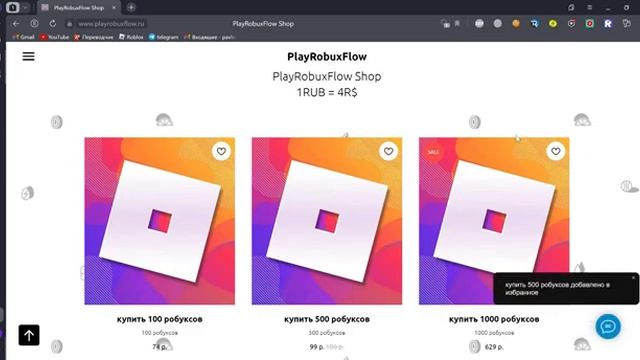Close the added-to-favorites notification
Viewport: 640px width, 360px height.
[633, 278]
